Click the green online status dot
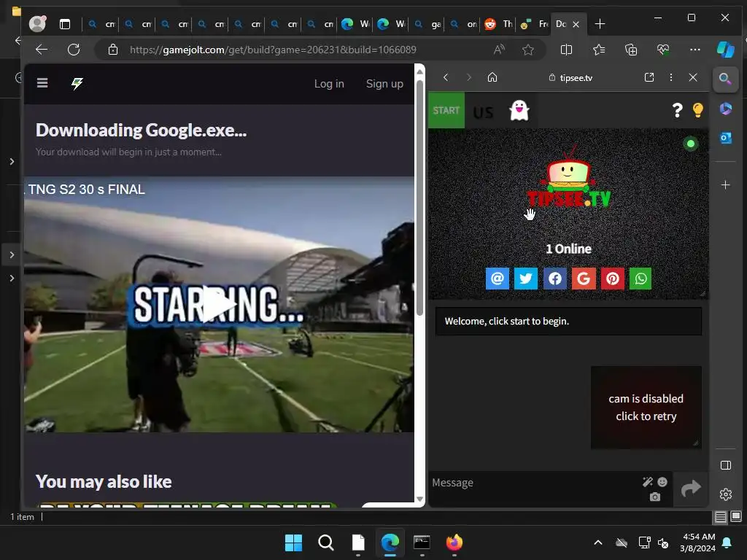 pos(691,144)
